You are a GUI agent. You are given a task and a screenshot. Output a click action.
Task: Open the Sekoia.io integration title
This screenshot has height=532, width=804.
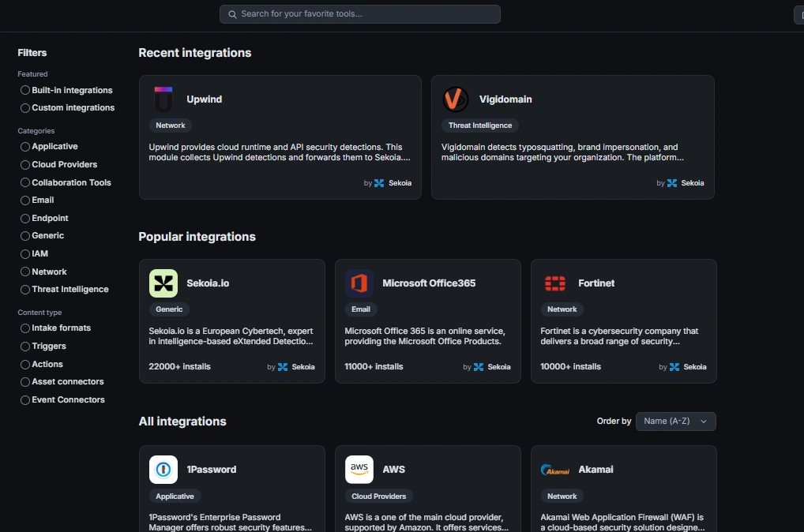[x=208, y=283]
